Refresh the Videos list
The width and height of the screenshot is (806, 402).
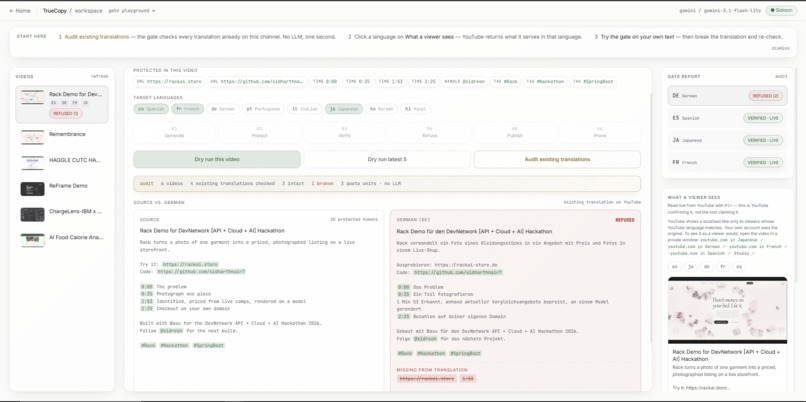100,76
